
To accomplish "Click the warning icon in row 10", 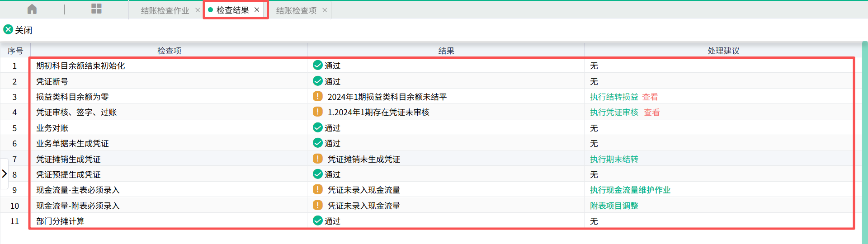I will (x=318, y=206).
